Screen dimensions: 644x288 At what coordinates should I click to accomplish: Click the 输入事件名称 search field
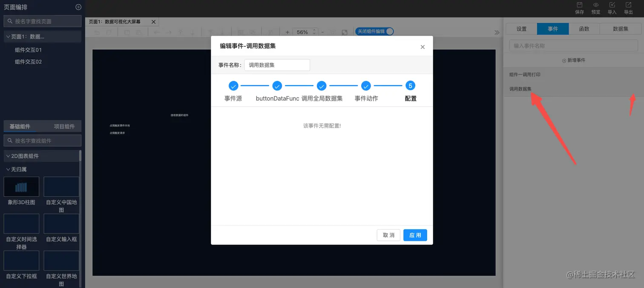573,46
